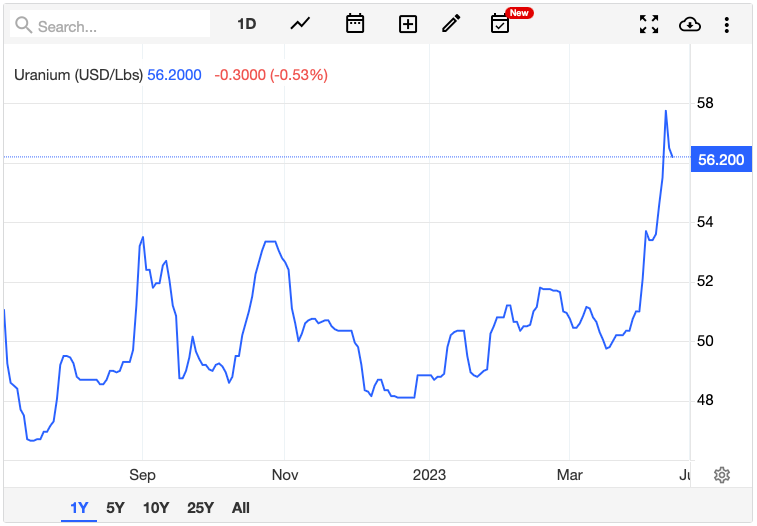Click the plus icon to add comparison
This screenshot has width=757, height=526.
click(x=407, y=24)
